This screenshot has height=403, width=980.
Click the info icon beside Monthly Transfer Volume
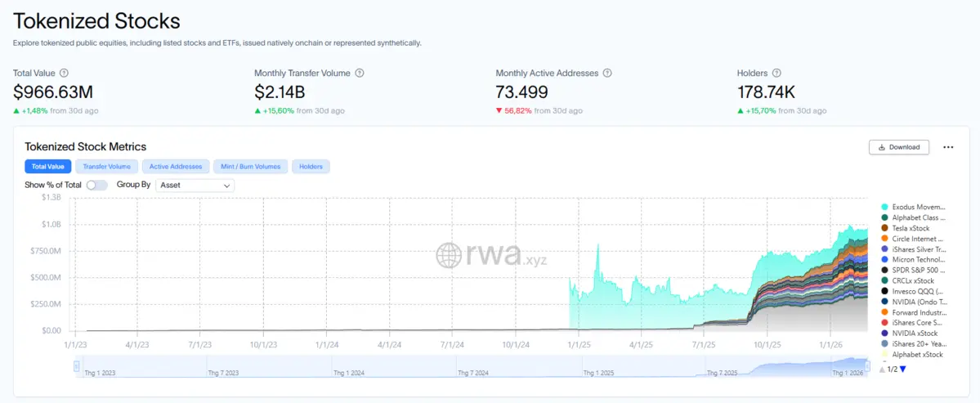click(360, 73)
